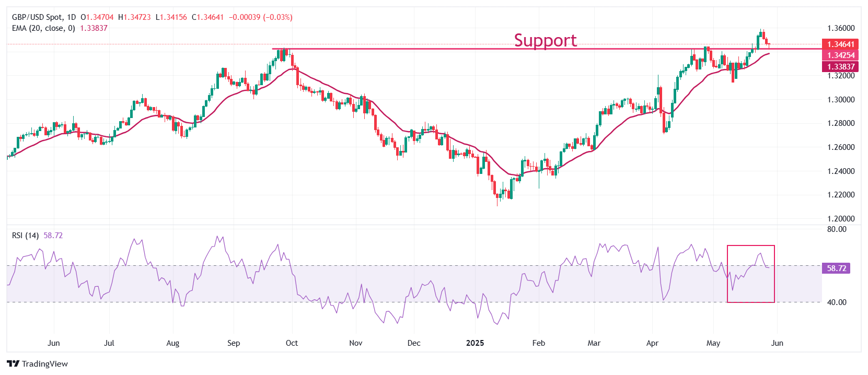Viewport: 868px width, 375px height.
Task: Click the Oct label on time axis
Action: (292, 343)
